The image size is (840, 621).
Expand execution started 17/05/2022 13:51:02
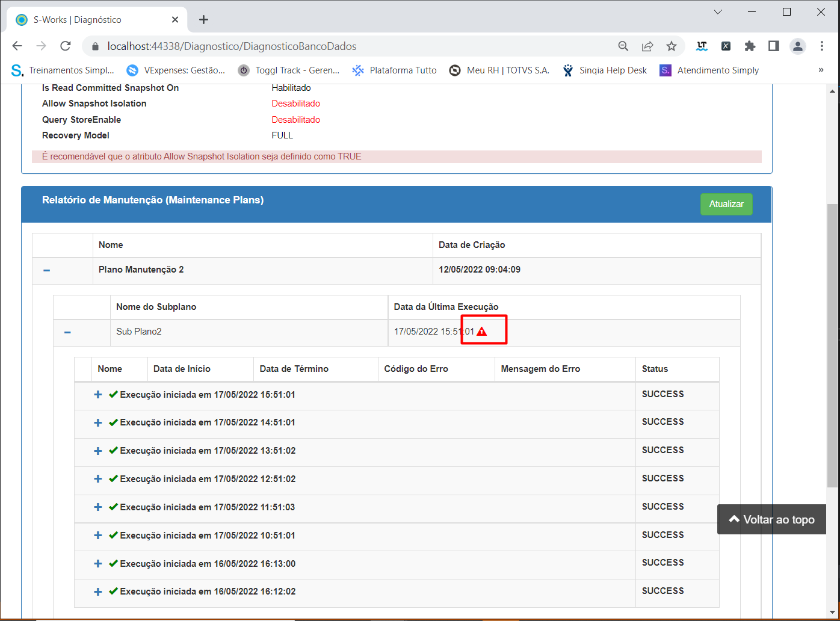98,451
